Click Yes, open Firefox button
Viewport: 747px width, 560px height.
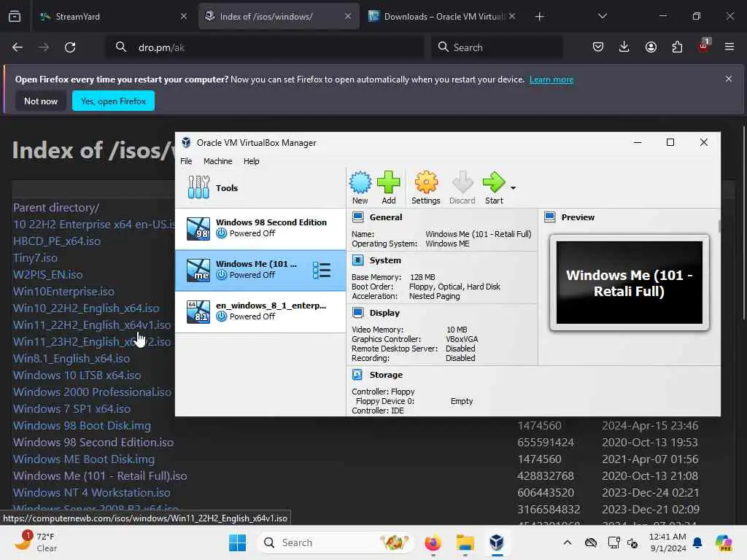click(x=113, y=101)
